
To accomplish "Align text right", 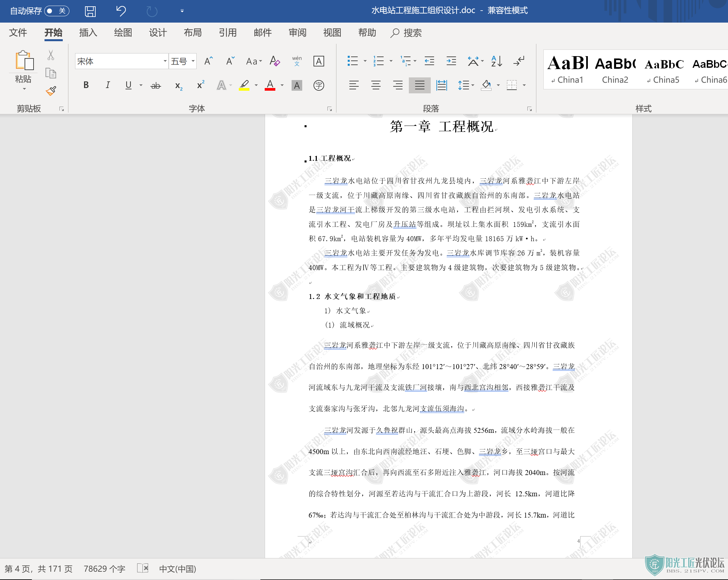I will click(398, 85).
